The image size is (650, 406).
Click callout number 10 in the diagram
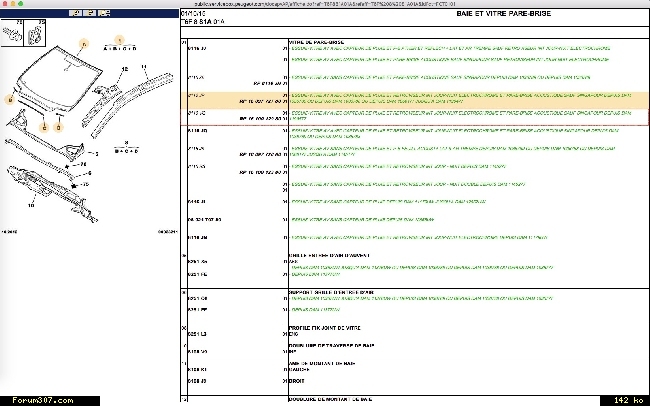point(31,205)
